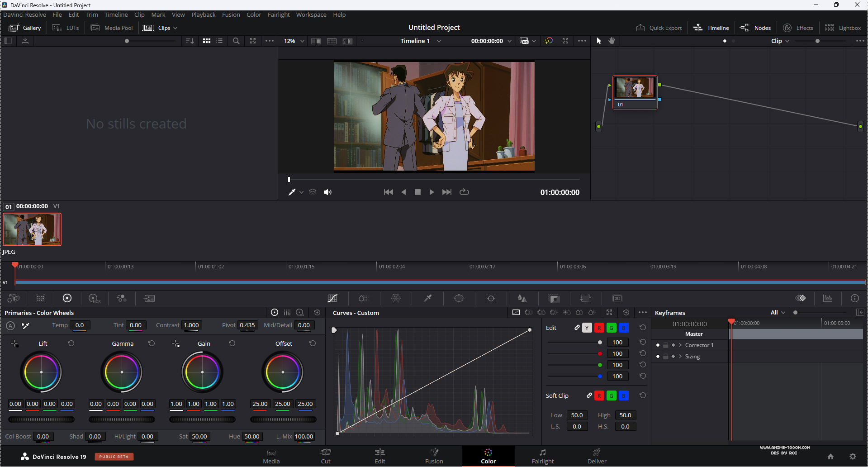Open the 3D stereoscopic palette icon
This screenshot has width=868, height=467.
click(617, 298)
